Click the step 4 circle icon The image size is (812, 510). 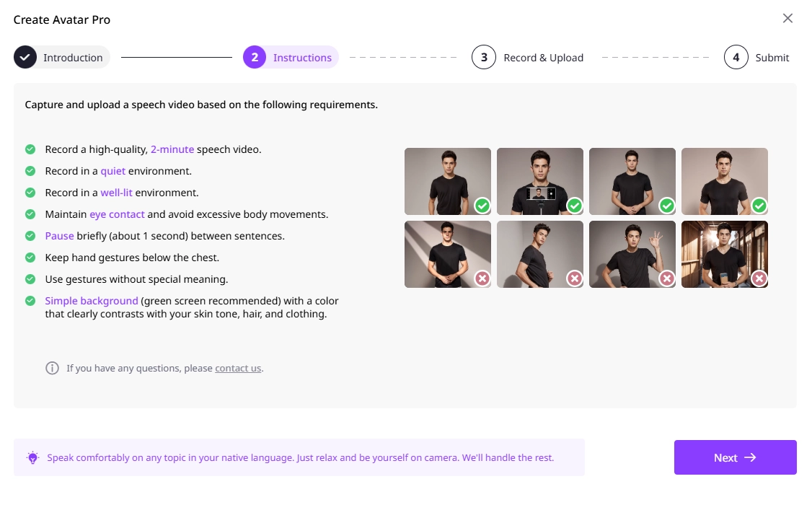pos(736,58)
